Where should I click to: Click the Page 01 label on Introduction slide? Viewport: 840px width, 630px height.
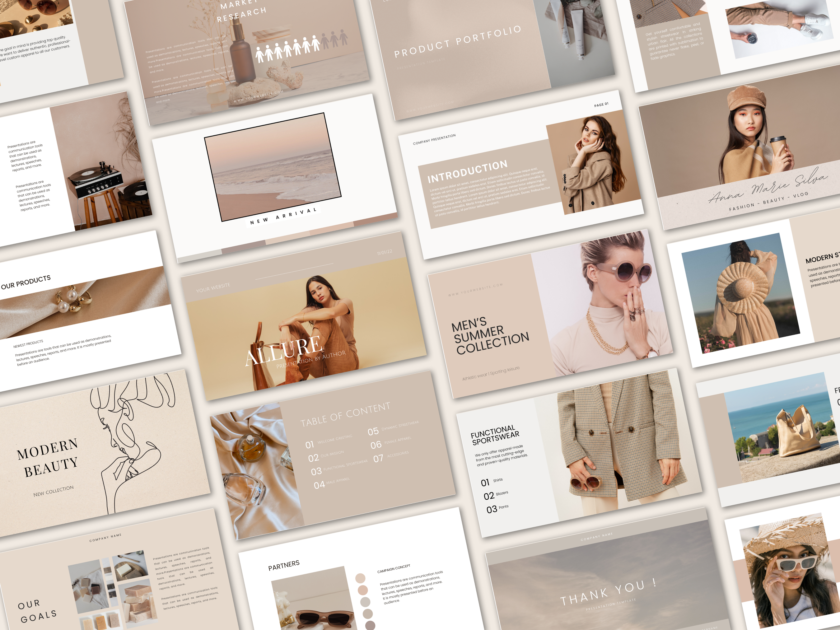tap(601, 105)
